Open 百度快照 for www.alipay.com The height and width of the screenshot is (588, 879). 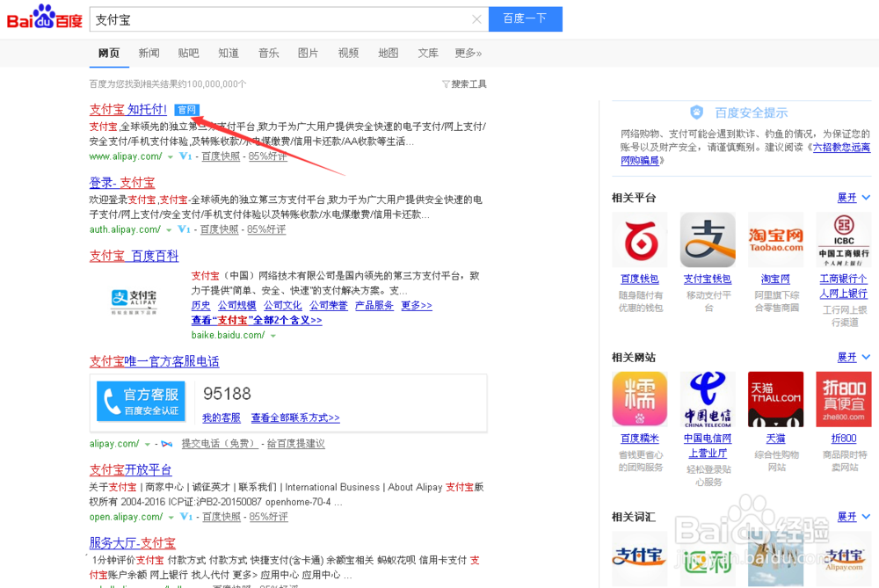[x=221, y=156]
